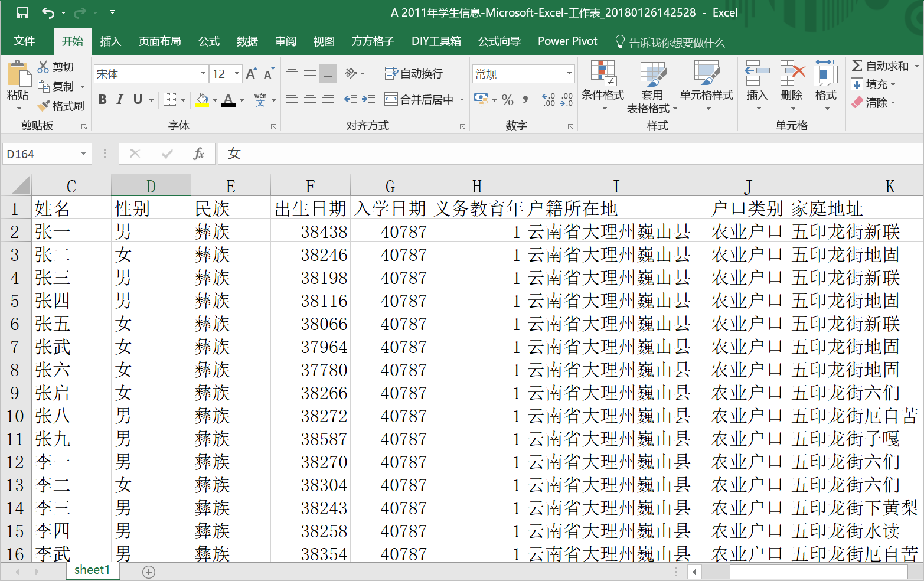The width and height of the screenshot is (924, 581).
Task: Toggle Italic formatting
Action: point(120,99)
